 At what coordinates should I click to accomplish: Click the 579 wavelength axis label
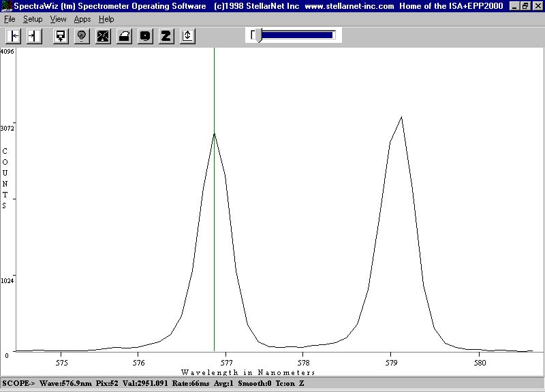coord(391,363)
